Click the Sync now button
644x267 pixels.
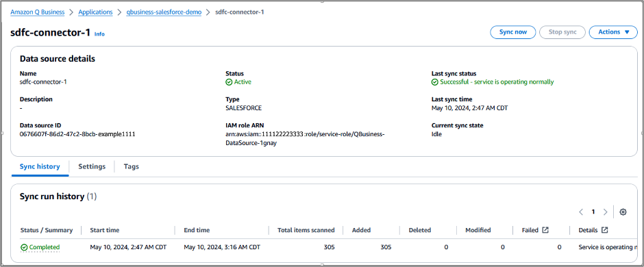click(513, 32)
